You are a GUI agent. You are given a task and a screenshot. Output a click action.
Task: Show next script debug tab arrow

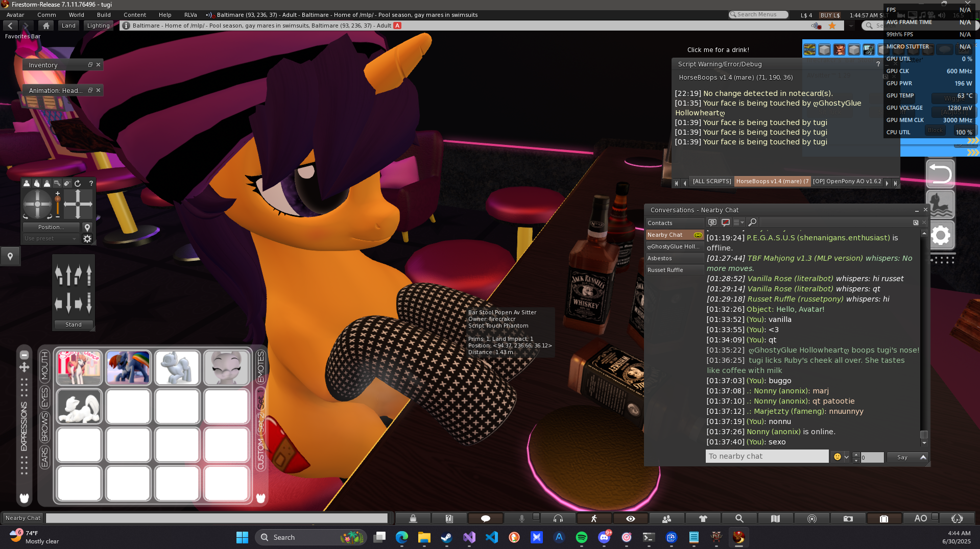click(887, 183)
